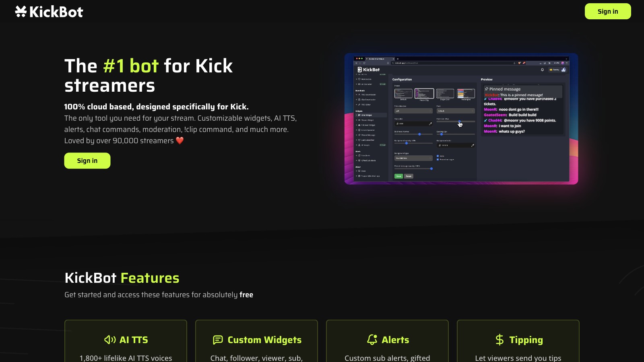Viewport: 644px width, 362px height.
Task: Click the AI TTS speaker icon
Action: (x=109, y=340)
